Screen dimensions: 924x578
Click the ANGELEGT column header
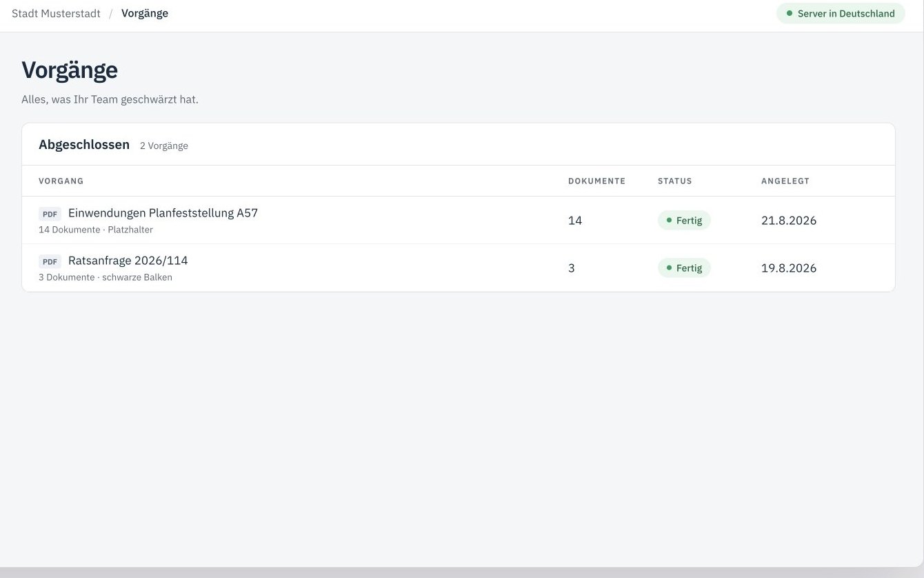[785, 181]
